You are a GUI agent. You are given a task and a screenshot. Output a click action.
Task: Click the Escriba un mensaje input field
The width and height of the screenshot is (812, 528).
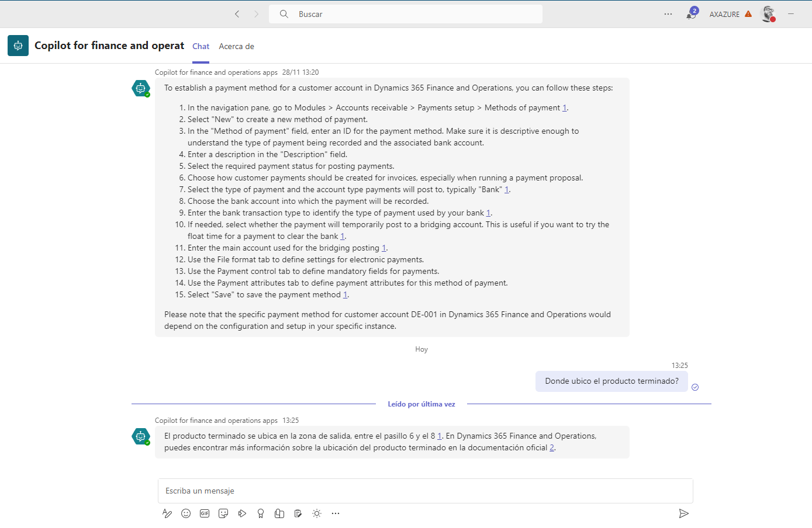tap(425, 491)
